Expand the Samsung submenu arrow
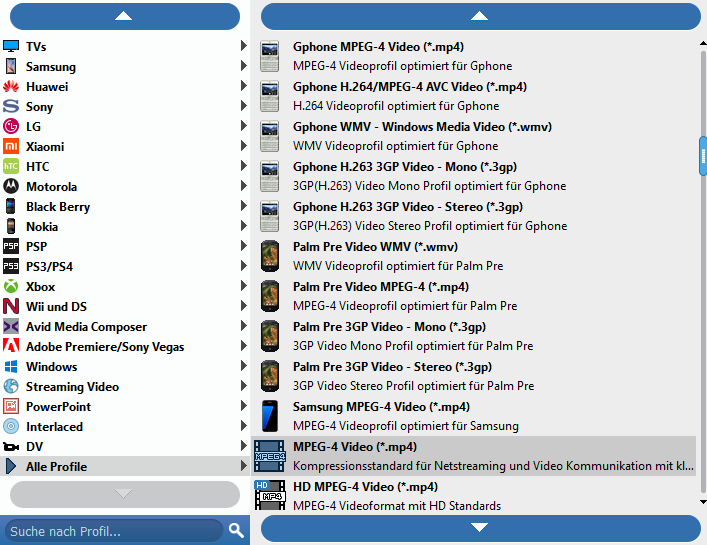Viewport: 707px width, 545px height. 243,66
